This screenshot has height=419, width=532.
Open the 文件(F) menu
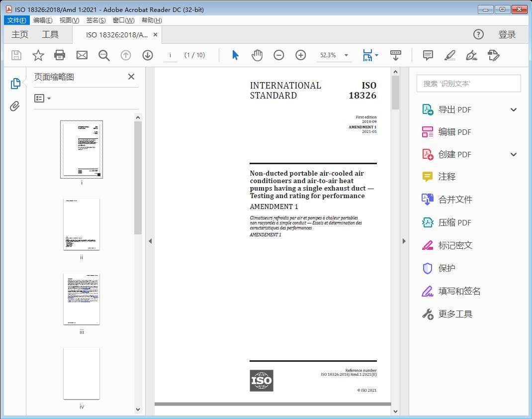[17, 20]
